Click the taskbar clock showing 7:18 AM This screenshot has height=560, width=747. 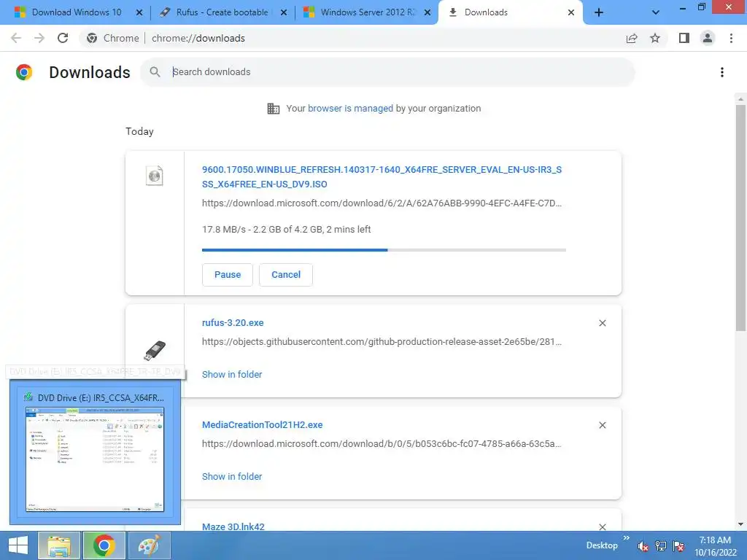tap(716, 546)
